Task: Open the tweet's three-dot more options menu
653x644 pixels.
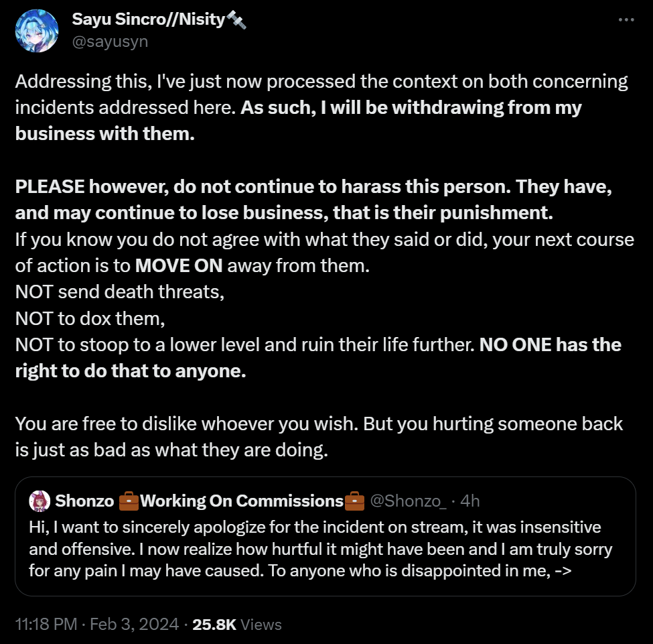Action: [x=626, y=21]
